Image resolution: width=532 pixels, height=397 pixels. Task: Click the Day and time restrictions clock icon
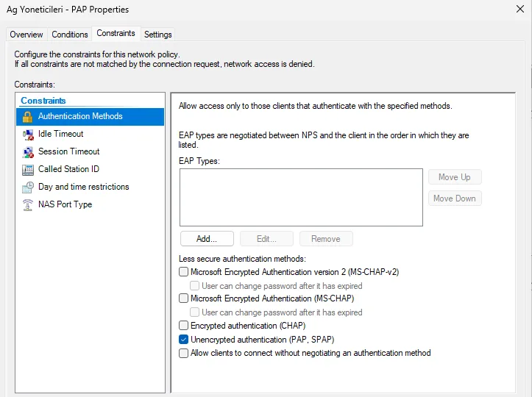click(28, 187)
